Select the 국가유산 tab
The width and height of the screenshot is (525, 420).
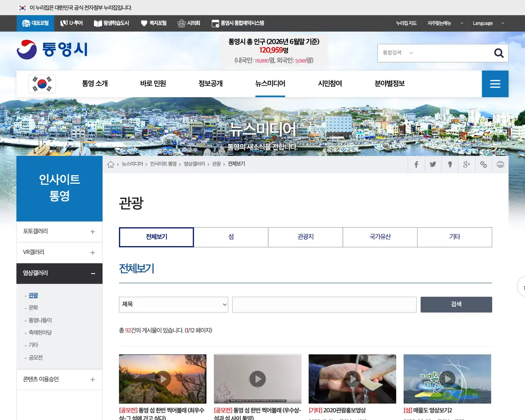pyautogui.click(x=380, y=237)
